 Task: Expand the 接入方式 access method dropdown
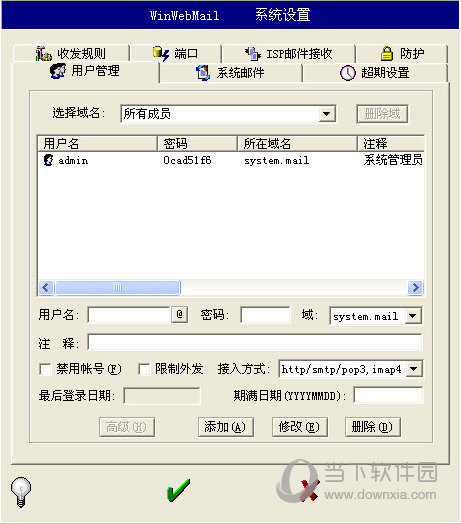pyautogui.click(x=414, y=369)
